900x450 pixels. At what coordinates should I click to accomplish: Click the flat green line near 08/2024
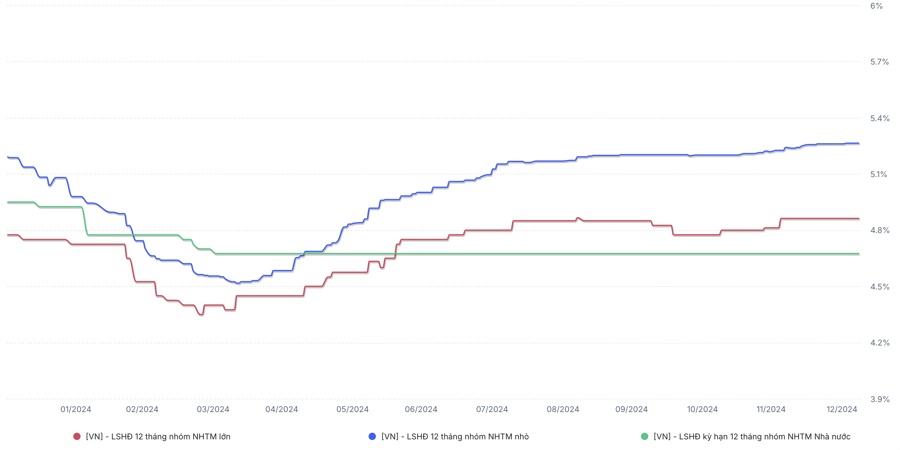pyautogui.click(x=563, y=254)
